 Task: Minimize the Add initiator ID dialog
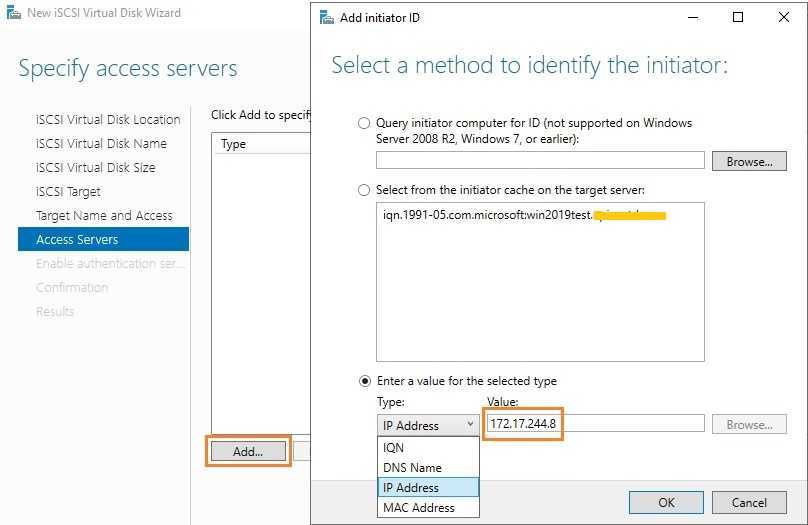point(692,17)
